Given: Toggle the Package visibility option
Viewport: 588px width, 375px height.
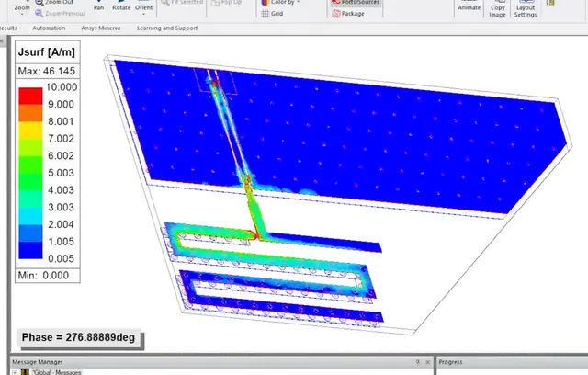Looking at the screenshot, I should (348, 14).
